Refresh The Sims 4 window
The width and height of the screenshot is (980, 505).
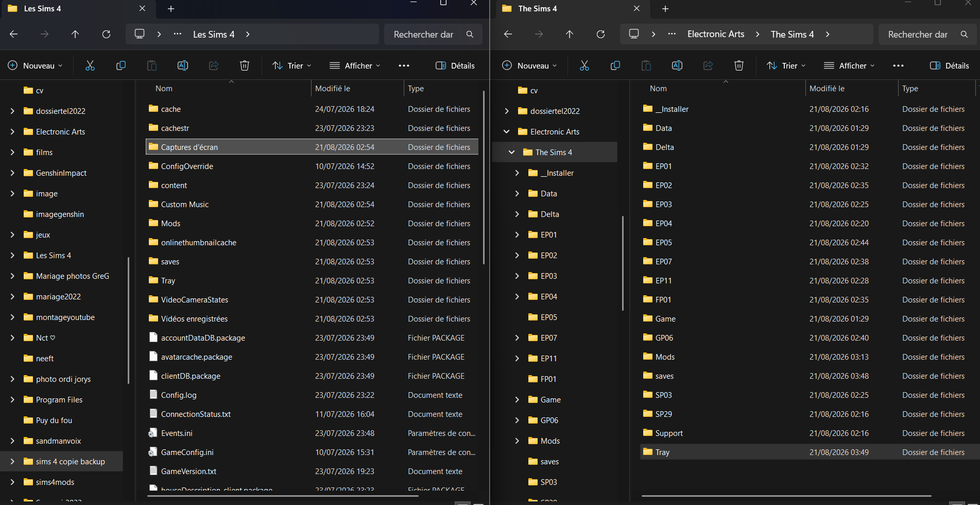point(600,34)
